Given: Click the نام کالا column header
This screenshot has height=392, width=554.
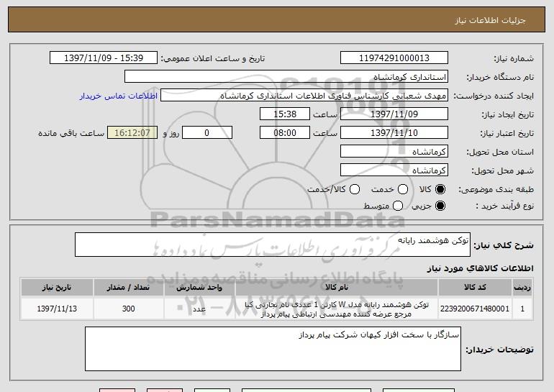Looking at the screenshot, I should pyautogui.click(x=337, y=287).
